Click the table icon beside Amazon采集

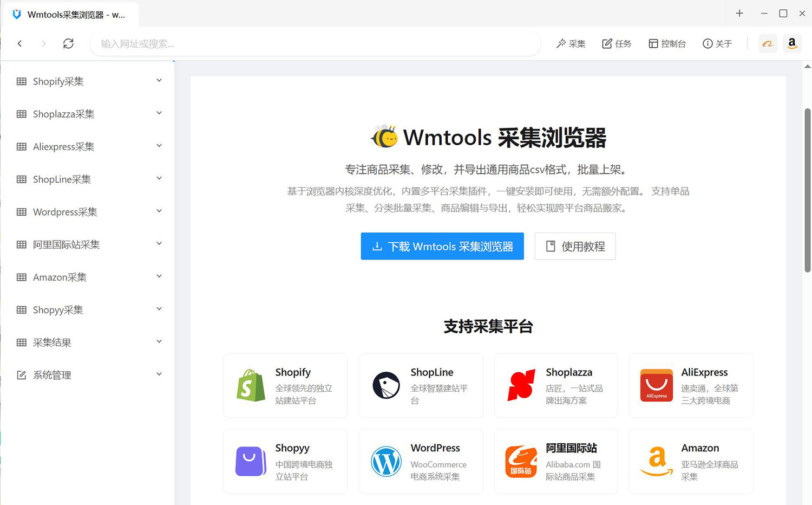(22, 277)
